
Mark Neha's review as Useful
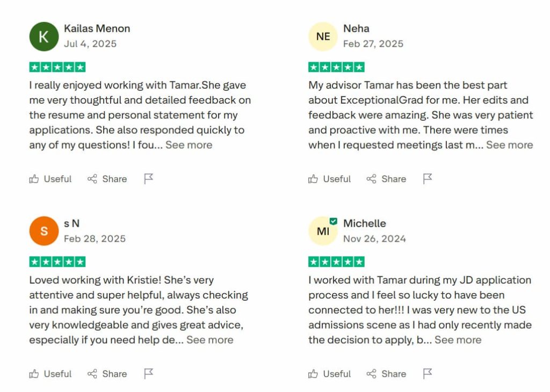pyautogui.click(x=330, y=179)
